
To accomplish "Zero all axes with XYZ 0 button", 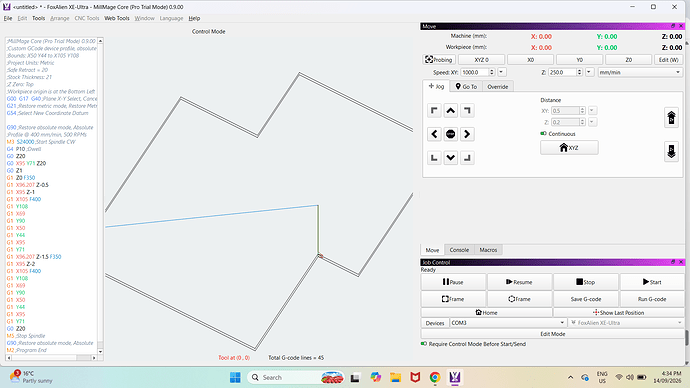I will pyautogui.click(x=481, y=59).
